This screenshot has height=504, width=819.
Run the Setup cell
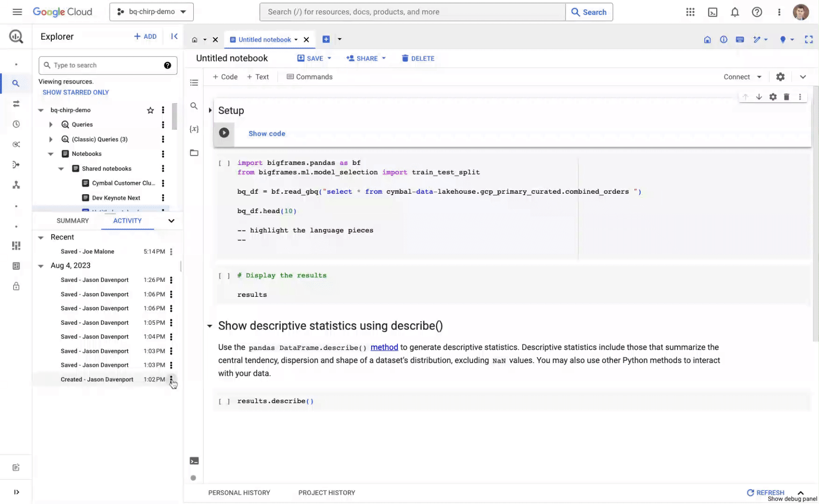pyautogui.click(x=224, y=133)
